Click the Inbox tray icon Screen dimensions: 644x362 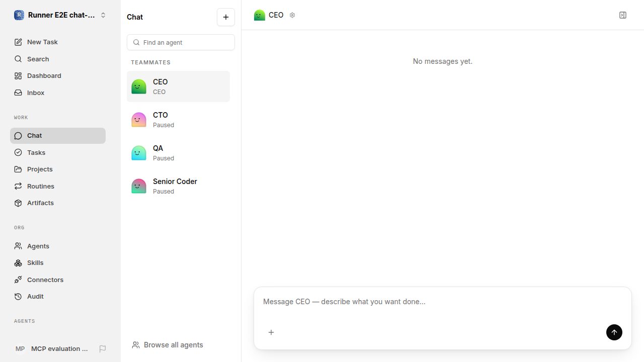click(x=18, y=93)
